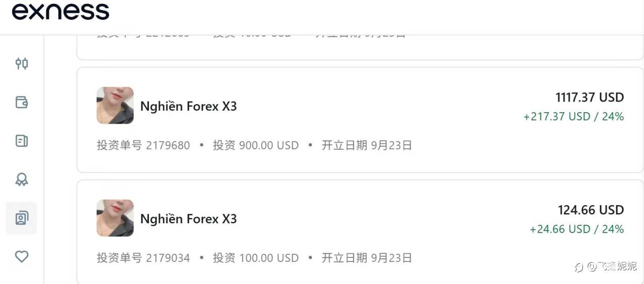This screenshot has width=644, height=284.
Task: Click the +24.66 USD / 24% profit
Action: 577,229
